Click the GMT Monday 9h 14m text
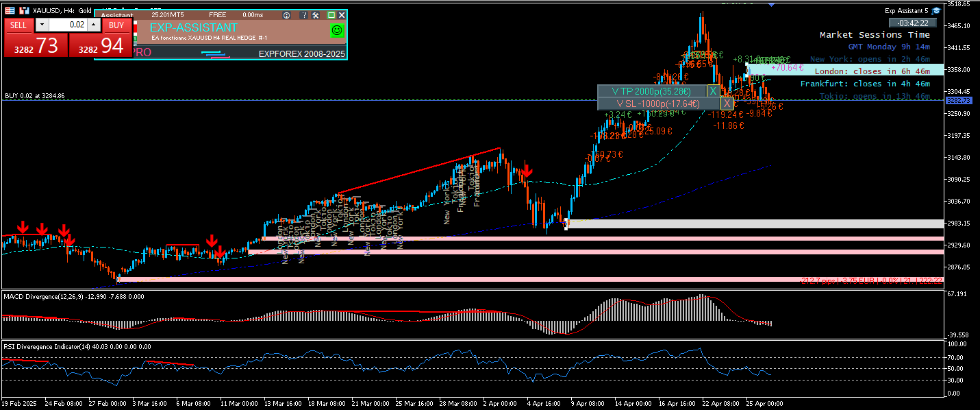Viewport: 980px width, 410px height. point(889,47)
